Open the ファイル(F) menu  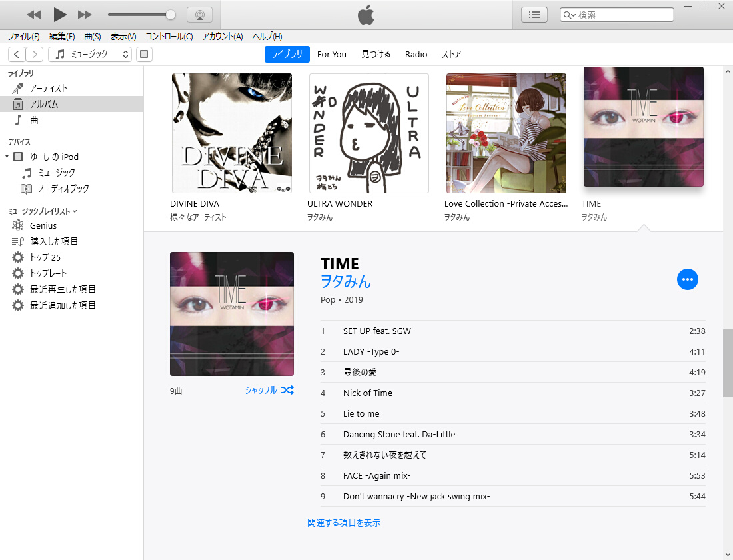tap(23, 37)
